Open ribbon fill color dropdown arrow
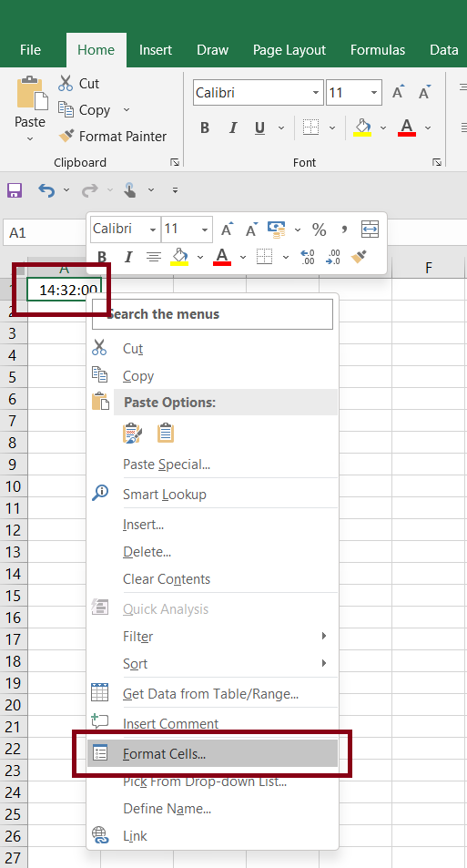The width and height of the screenshot is (467, 868). [383, 128]
